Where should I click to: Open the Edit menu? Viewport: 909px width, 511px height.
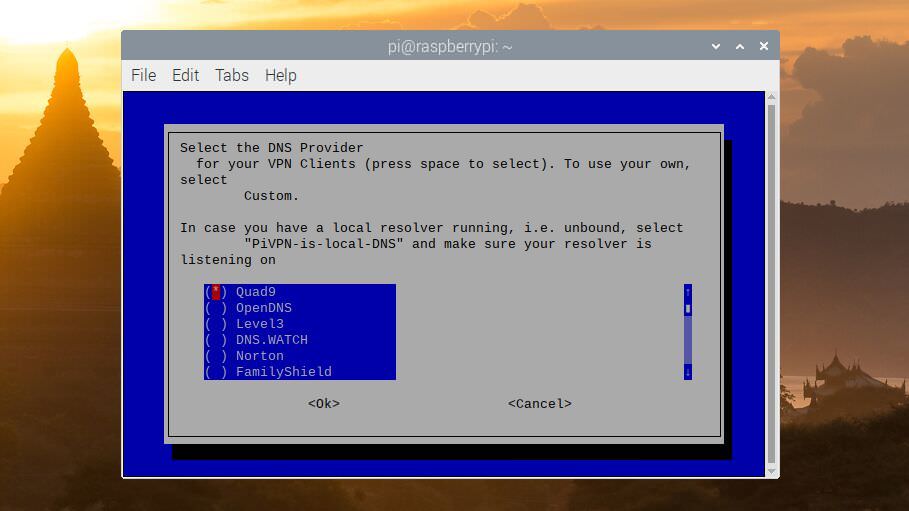point(186,75)
